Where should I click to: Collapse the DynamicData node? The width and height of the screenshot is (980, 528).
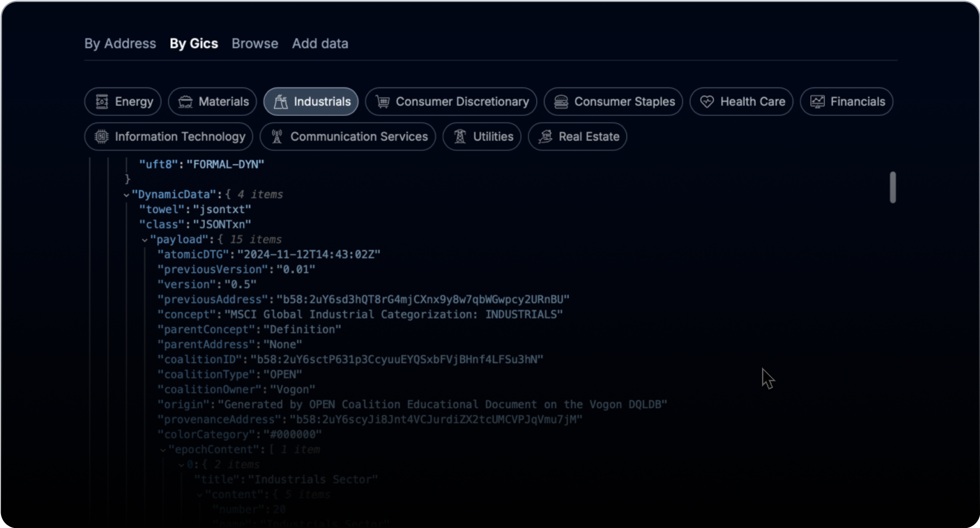(126, 195)
